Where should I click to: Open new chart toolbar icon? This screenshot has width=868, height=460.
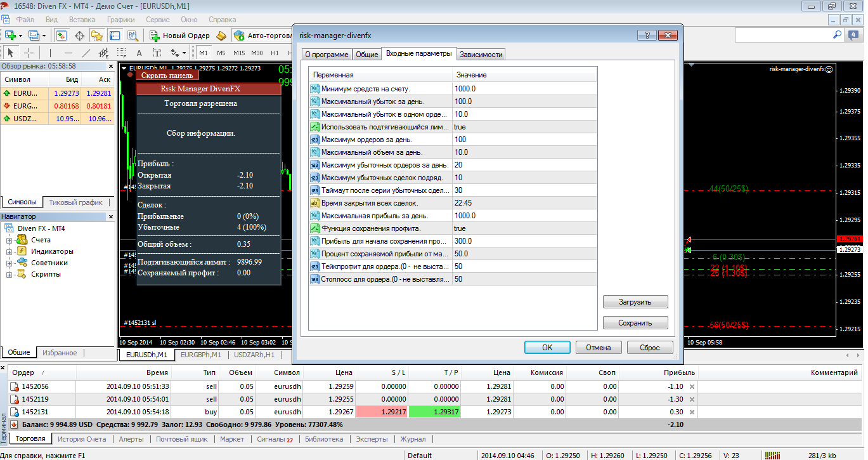pyautogui.click(x=10, y=36)
